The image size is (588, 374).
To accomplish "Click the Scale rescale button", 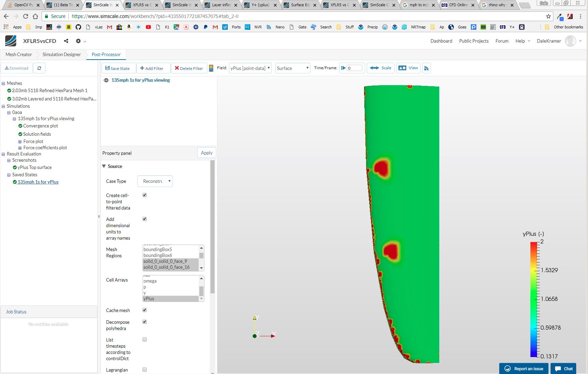I will (380, 68).
